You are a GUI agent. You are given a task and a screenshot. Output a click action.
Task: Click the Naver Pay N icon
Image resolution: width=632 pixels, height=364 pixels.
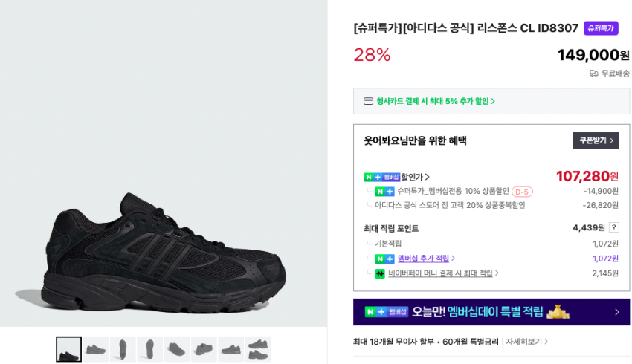click(x=380, y=273)
